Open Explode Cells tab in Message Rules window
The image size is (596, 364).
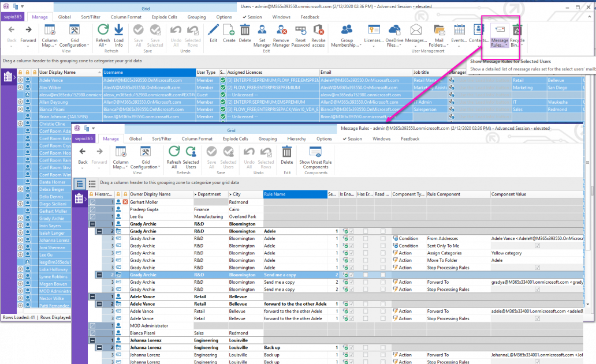click(235, 139)
